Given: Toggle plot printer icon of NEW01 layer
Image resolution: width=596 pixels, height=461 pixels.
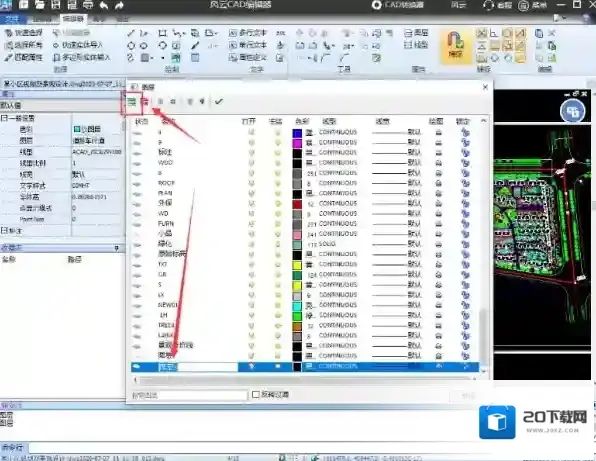Looking at the screenshot, I should 438,305.
